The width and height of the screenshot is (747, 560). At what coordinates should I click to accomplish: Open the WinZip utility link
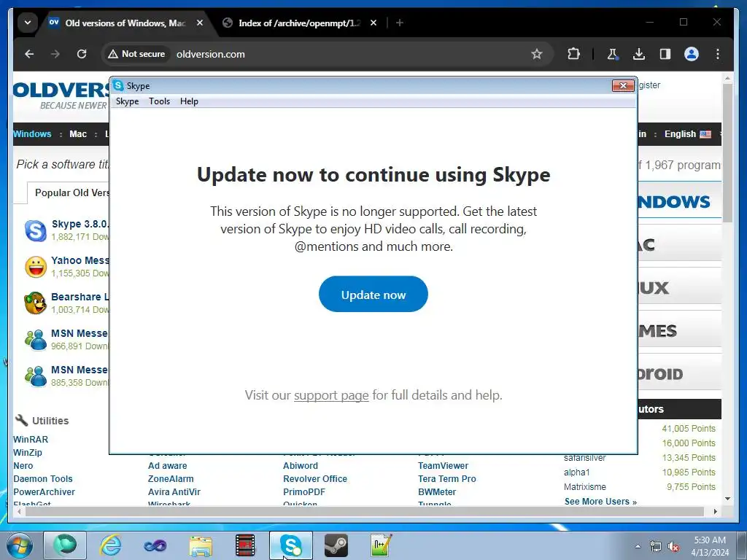(x=28, y=452)
